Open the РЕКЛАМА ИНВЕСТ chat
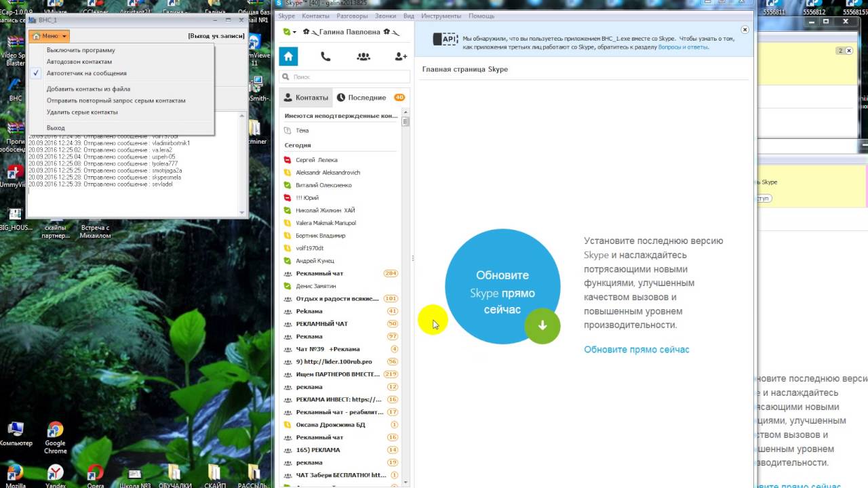The width and height of the screenshot is (868, 488). (339, 400)
